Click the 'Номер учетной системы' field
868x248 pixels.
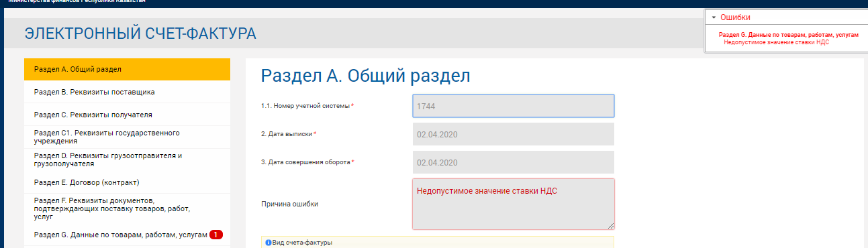click(x=513, y=106)
